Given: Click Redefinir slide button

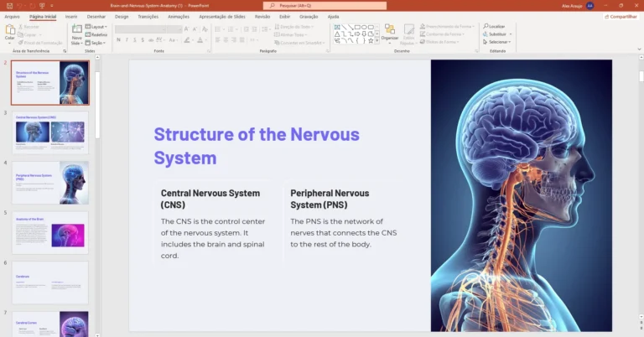Looking at the screenshot, I should coord(96,35).
